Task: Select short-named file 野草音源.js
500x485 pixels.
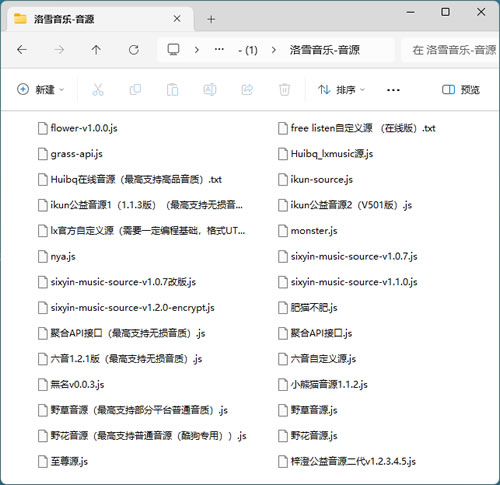Action: 308,410
